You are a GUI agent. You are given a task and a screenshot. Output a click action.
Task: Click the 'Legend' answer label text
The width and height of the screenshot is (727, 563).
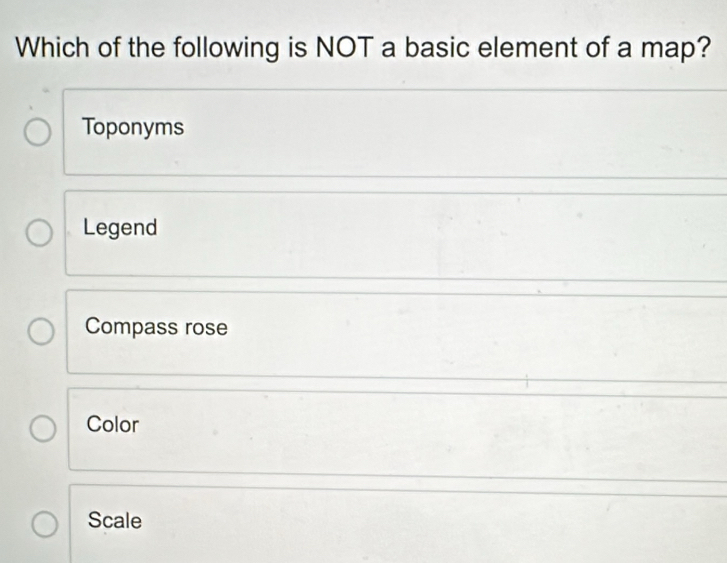pyautogui.click(x=121, y=228)
